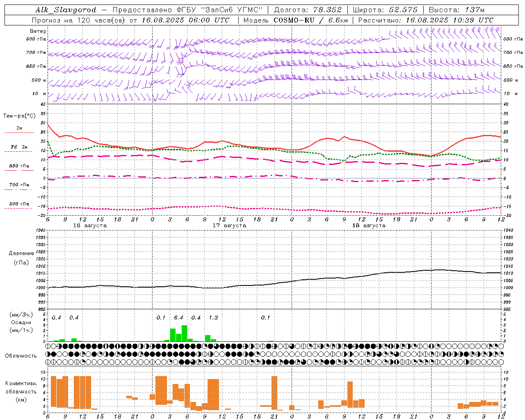Select the (мм/1ч.) precipitation unit label

(x=21, y=330)
